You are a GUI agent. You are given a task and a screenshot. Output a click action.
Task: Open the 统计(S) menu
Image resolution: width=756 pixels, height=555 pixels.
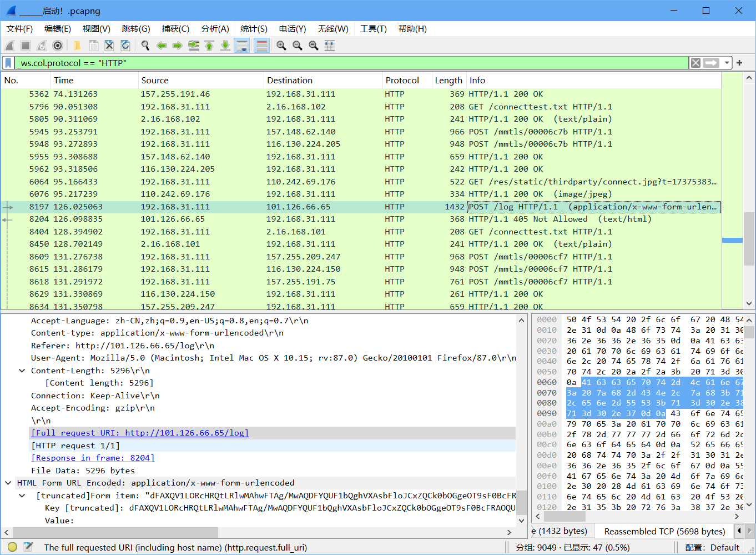tap(254, 29)
